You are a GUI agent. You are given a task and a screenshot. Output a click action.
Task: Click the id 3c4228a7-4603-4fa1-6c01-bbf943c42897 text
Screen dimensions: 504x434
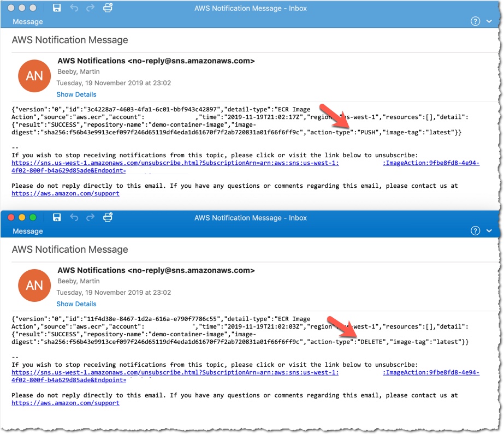(x=152, y=109)
